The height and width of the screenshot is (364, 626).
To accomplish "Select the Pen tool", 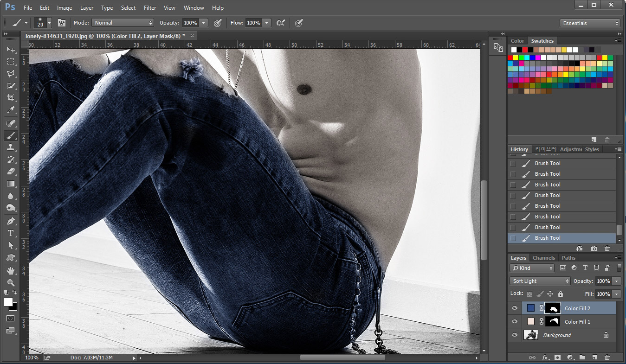I will 11,221.
